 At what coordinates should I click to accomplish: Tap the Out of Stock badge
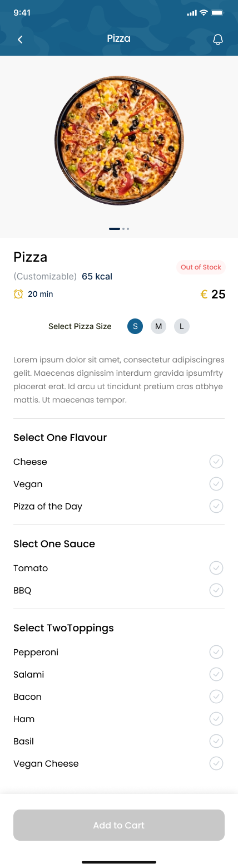201,267
